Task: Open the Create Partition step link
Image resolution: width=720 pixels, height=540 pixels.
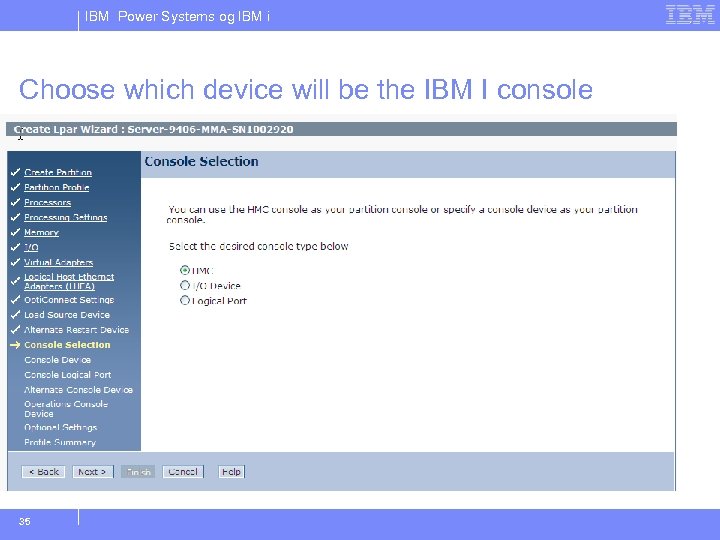Action: pos(58,172)
